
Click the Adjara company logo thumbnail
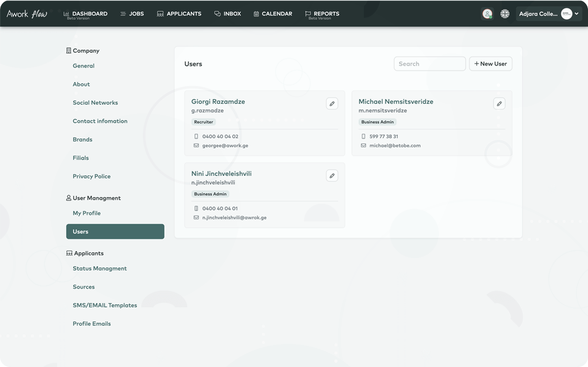[566, 14]
